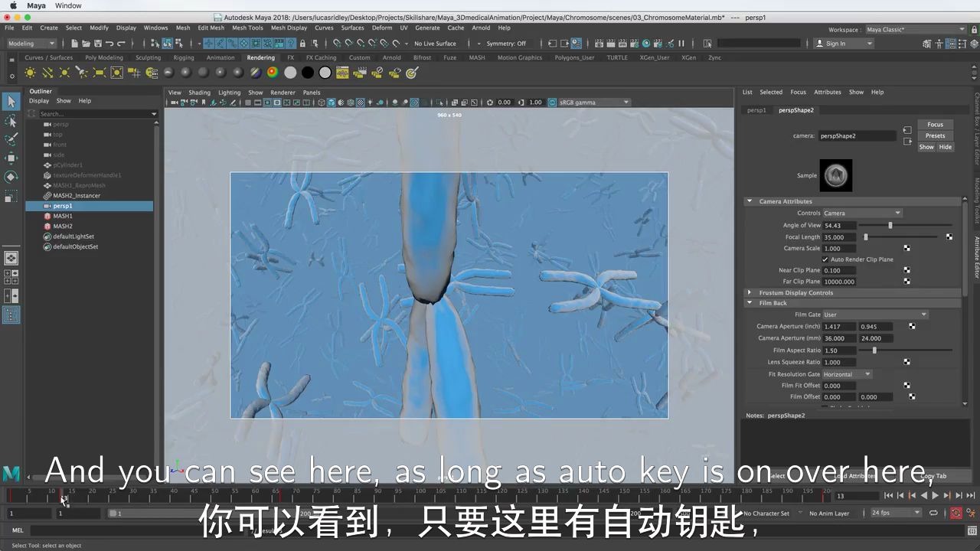Switch to the persp1 attribute tab
The image size is (980, 551).
[x=756, y=110]
